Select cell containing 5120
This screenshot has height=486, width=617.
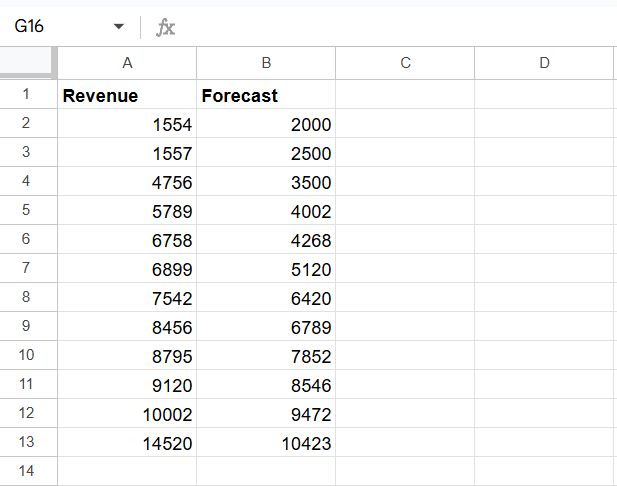266,268
